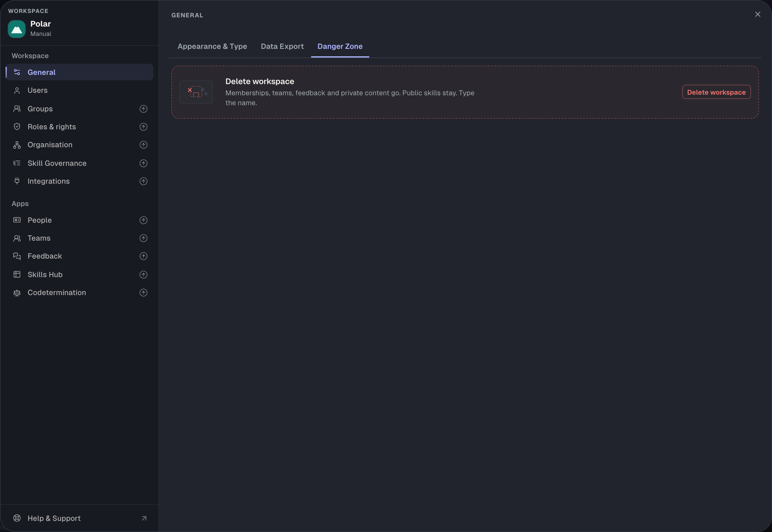Click the upgrade arrow icon next to Codetermination
Viewport: 772px width, 532px height.
click(x=143, y=292)
